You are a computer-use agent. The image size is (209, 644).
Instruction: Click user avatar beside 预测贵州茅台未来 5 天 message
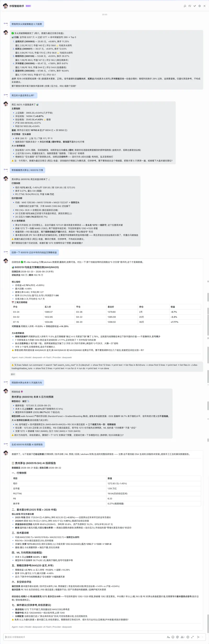pyautogui.click(x=6, y=382)
